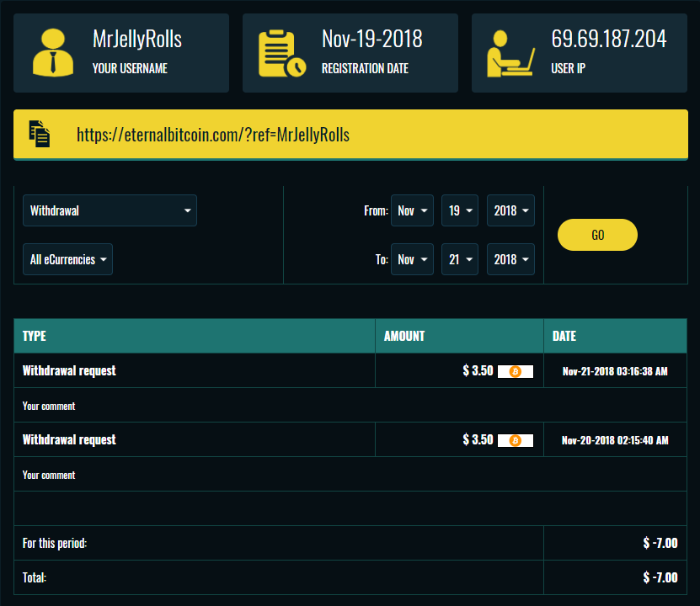Click the user IP laptop icon
This screenshot has width=700, height=606.
(510, 53)
